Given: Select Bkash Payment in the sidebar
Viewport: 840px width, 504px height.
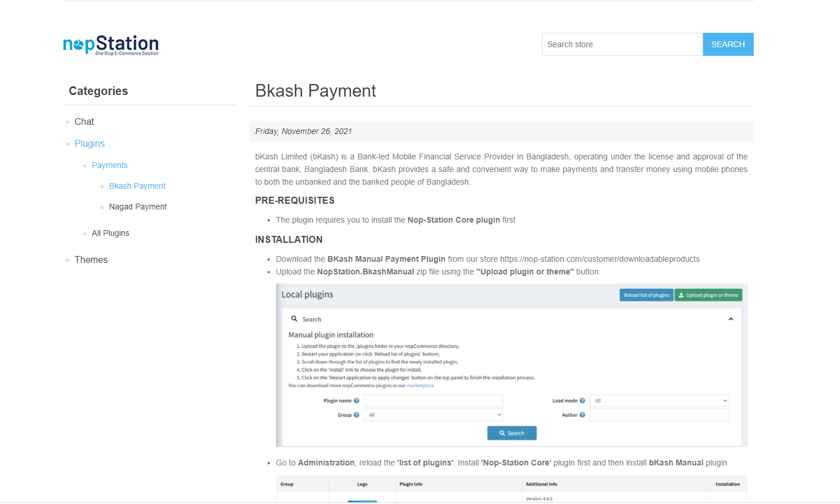Looking at the screenshot, I should click(x=137, y=186).
